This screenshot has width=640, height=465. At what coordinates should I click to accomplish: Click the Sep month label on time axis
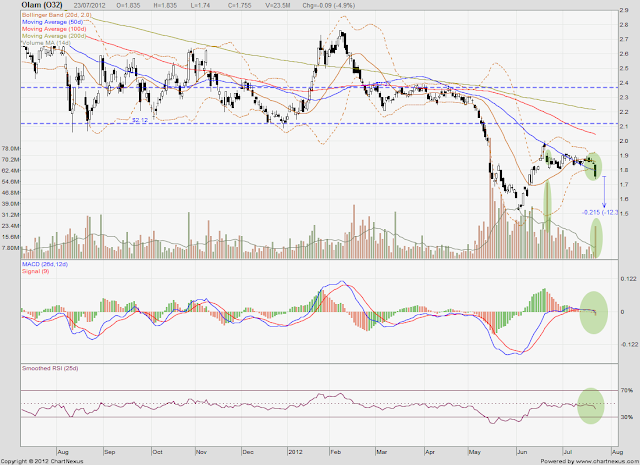(x=110, y=452)
